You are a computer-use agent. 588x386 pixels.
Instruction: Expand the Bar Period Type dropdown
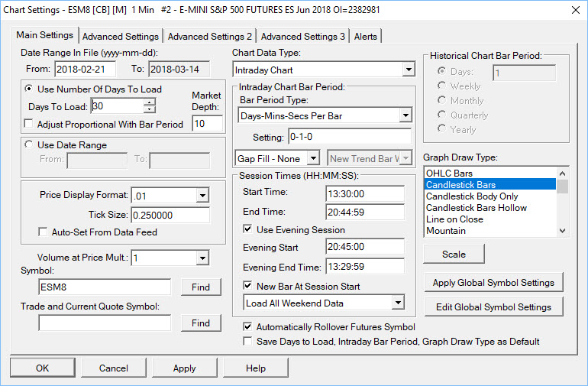point(405,115)
